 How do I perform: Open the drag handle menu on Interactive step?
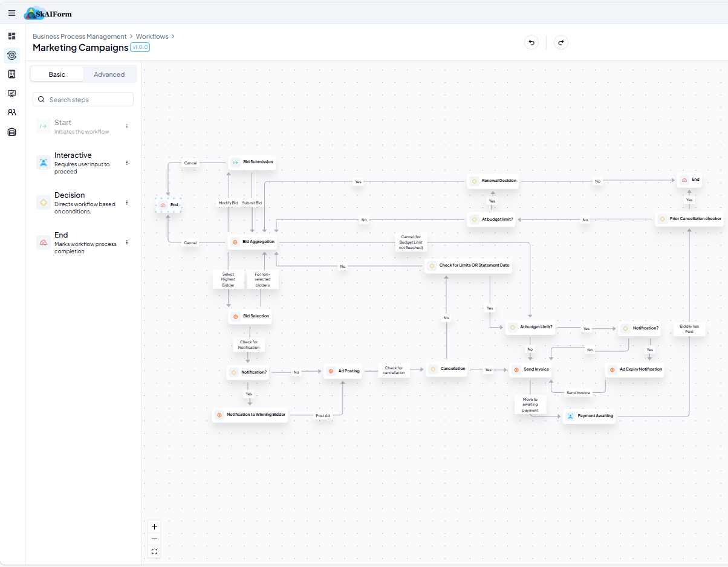click(127, 162)
